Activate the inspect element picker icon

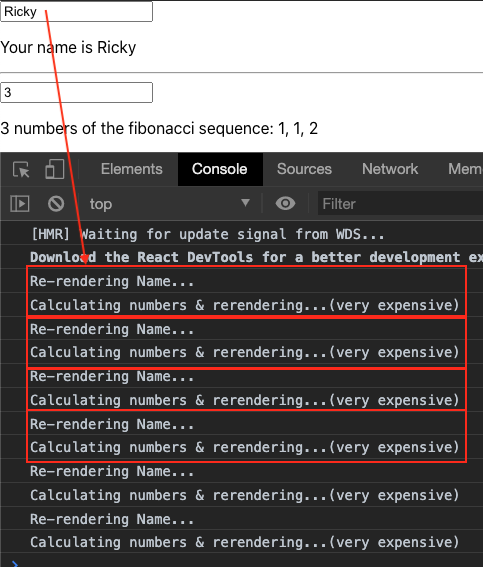pos(21,169)
